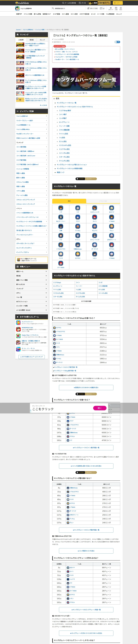138x644 pixels.
Task: Open ポイ活 link in top header
Action: click(82, 3)
